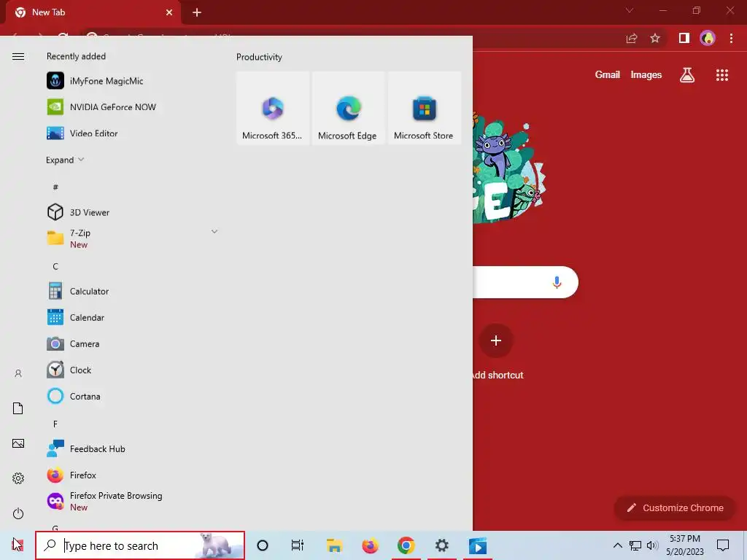Select the New Tab tab
This screenshot has height=560, width=747.
tap(93, 12)
